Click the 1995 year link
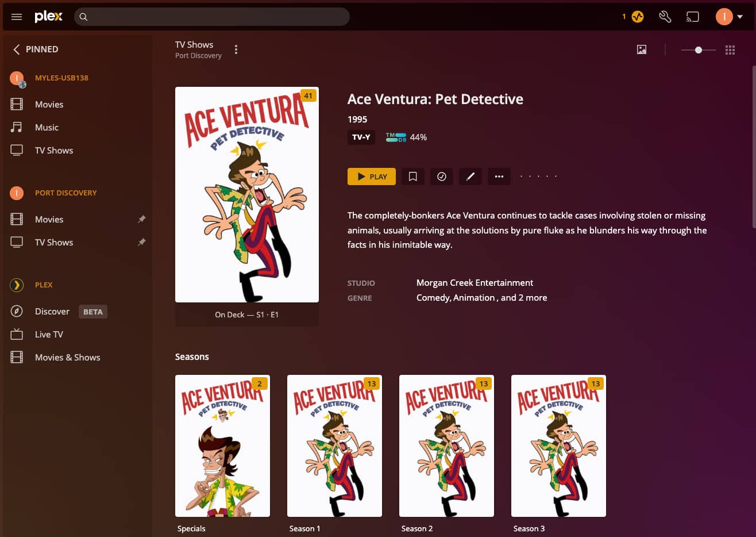Image resolution: width=756 pixels, height=537 pixels. (x=357, y=119)
